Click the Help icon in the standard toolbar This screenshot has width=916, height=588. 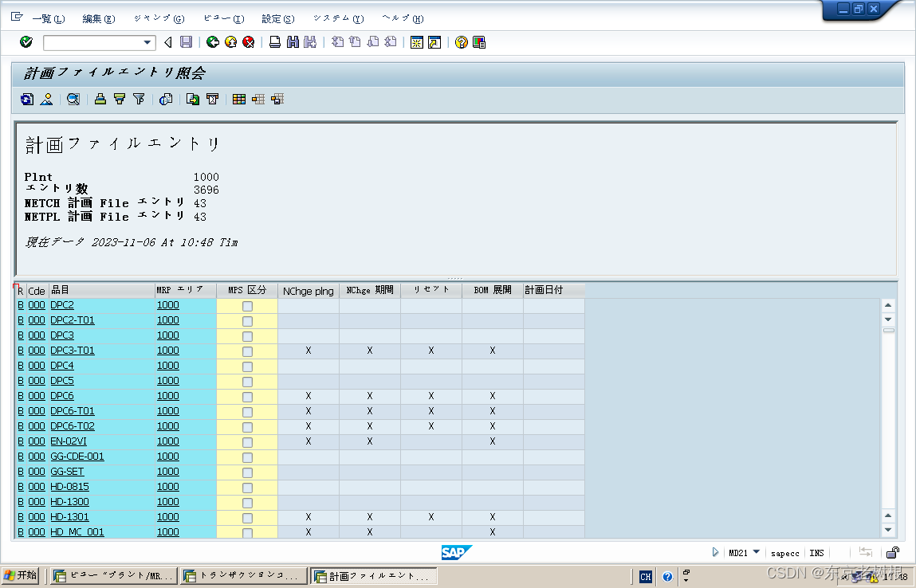pos(460,42)
